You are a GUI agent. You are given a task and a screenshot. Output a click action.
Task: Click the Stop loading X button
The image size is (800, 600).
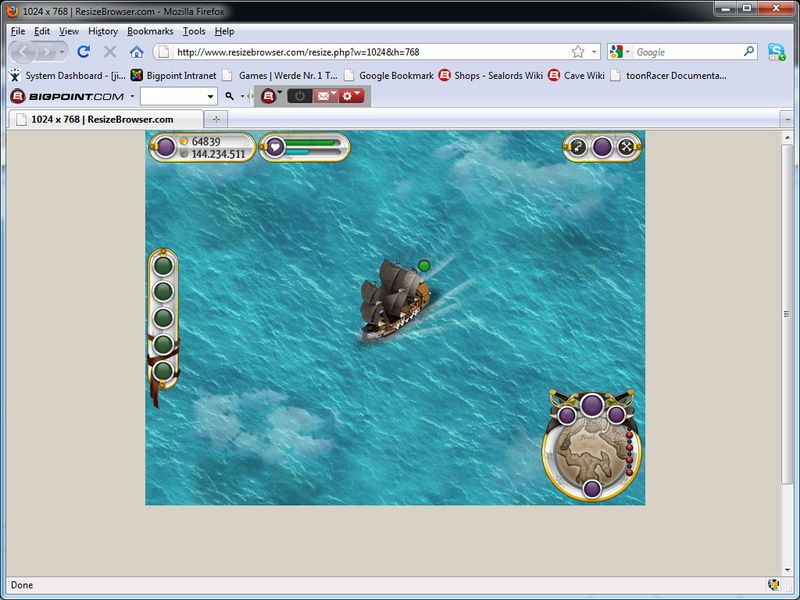pos(110,52)
